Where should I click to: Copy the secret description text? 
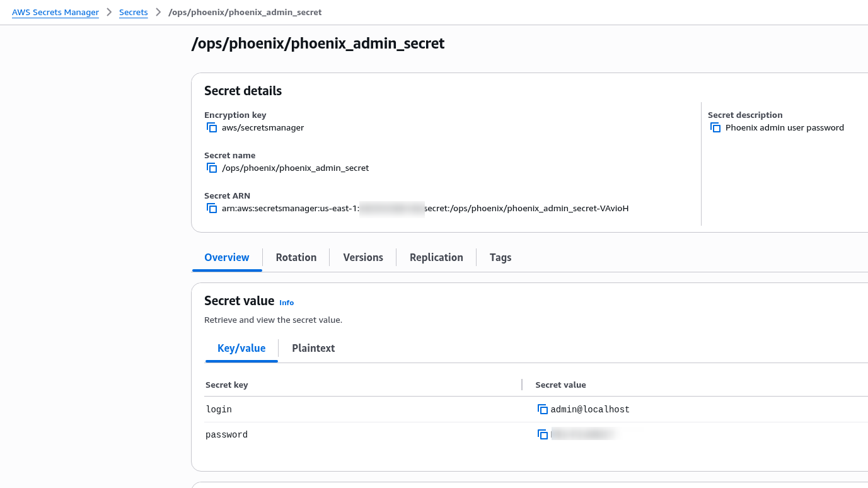click(x=715, y=127)
